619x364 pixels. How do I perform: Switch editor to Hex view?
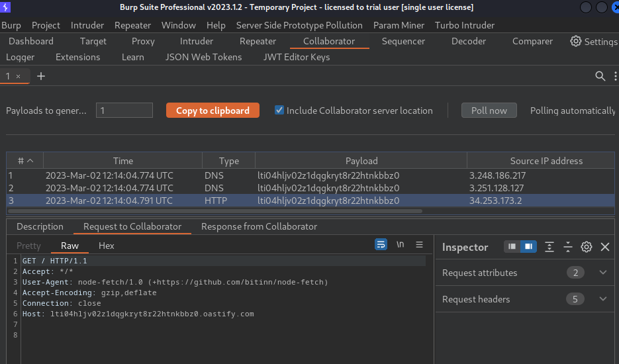click(x=106, y=246)
